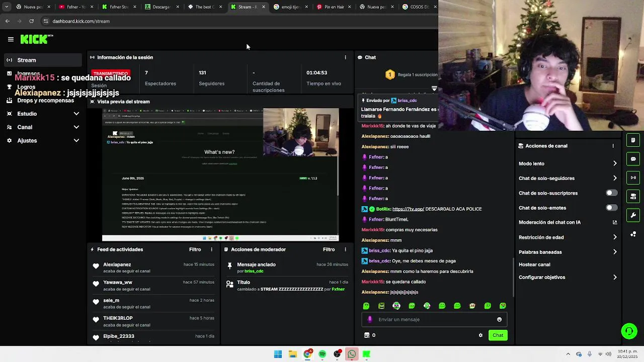Open the chat shop icon showing 0
This screenshot has height=362, width=644.
(370, 335)
